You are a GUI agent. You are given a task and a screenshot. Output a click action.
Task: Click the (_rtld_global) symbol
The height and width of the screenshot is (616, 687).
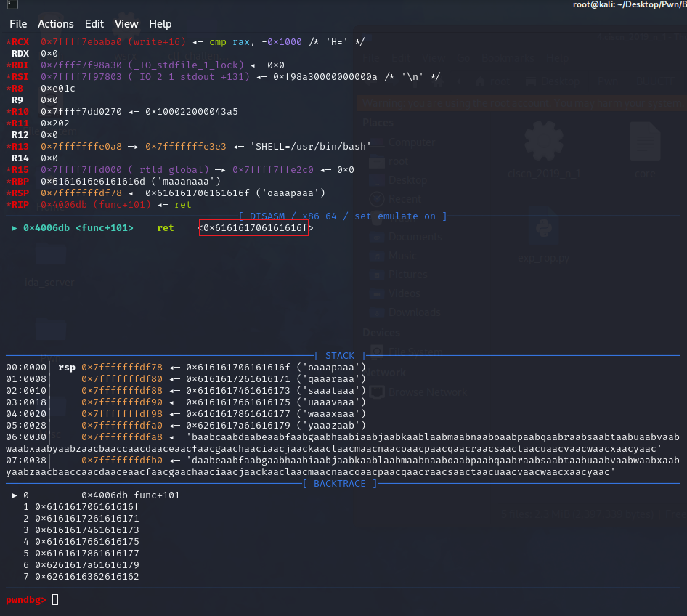pos(168,169)
